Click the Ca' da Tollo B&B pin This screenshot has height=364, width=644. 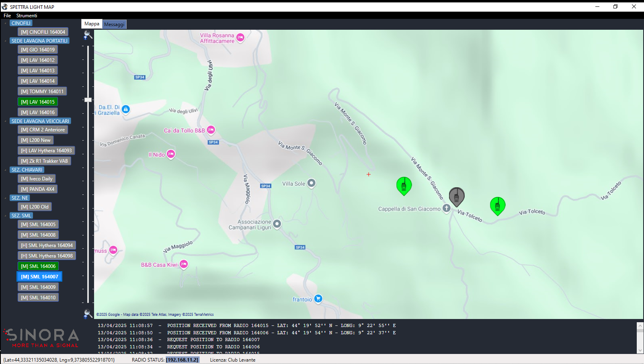211,130
